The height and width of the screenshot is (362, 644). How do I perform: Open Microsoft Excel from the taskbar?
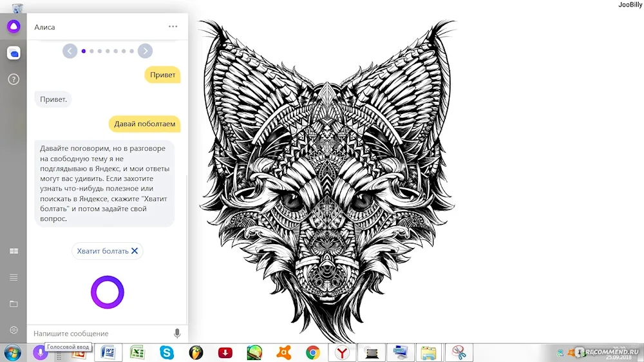(x=137, y=352)
